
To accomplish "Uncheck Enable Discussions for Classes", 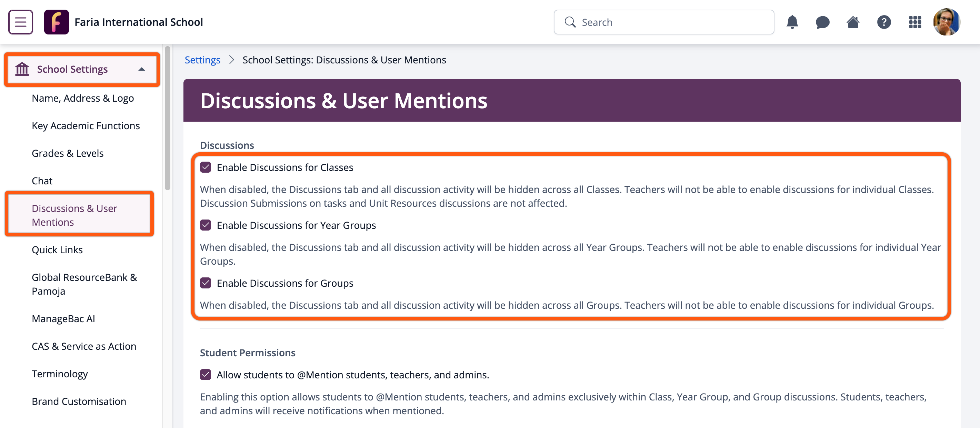I will pyautogui.click(x=206, y=167).
